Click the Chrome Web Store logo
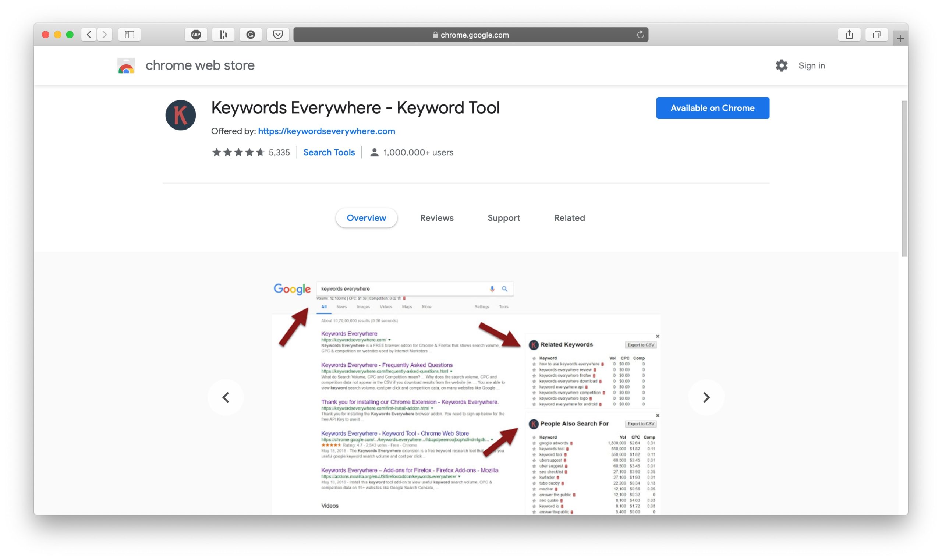942x560 pixels. [126, 65]
